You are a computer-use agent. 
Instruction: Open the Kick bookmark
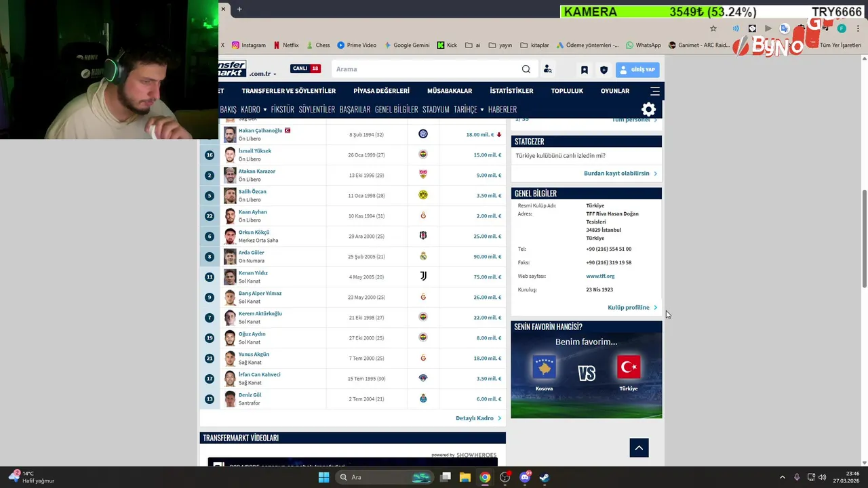[x=447, y=45]
